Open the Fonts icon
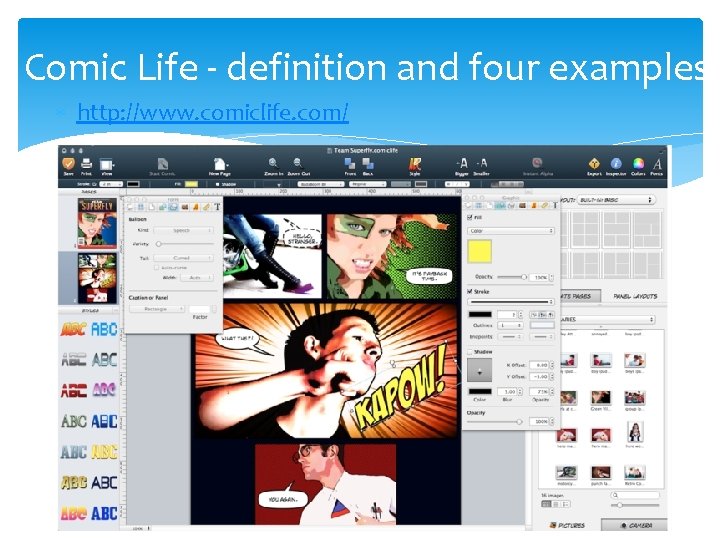Screen dimensions: 720x540 [657, 164]
